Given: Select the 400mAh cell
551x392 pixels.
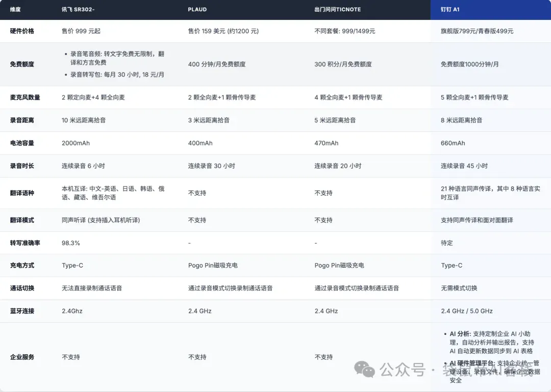Looking at the screenshot, I should tap(201, 143).
